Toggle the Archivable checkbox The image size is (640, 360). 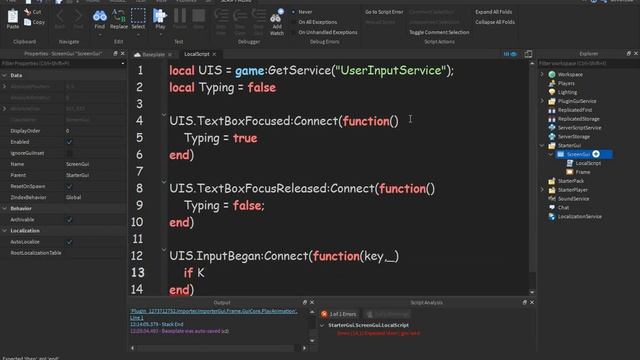pos(69,220)
